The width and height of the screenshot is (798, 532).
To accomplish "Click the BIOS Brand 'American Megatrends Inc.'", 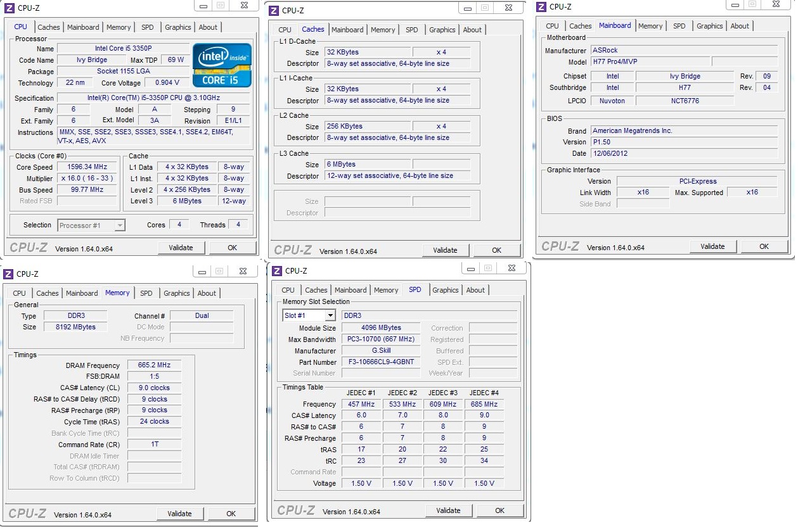I will (x=683, y=130).
